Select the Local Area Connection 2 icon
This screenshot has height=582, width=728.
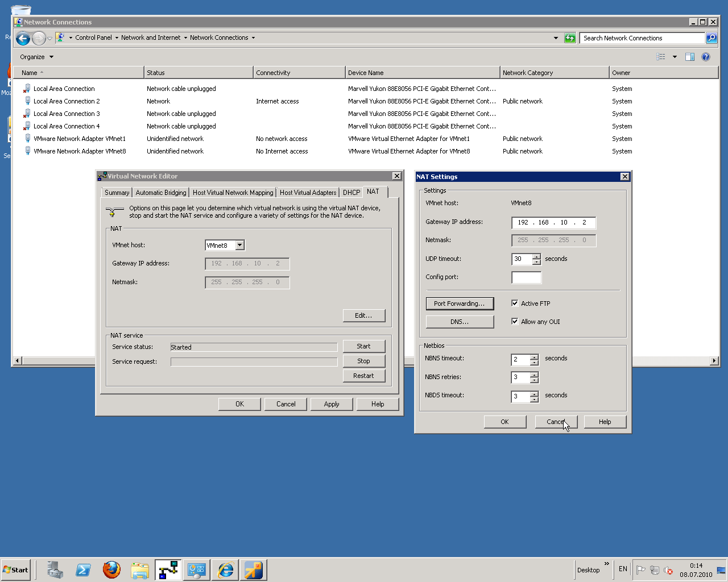tap(27, 101)
